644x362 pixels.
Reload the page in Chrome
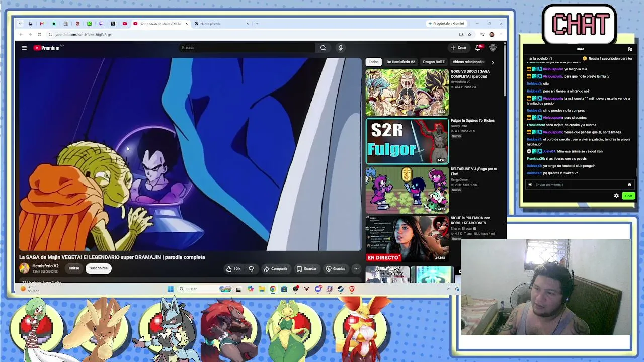pyautogui.click(x=39, y=35)
